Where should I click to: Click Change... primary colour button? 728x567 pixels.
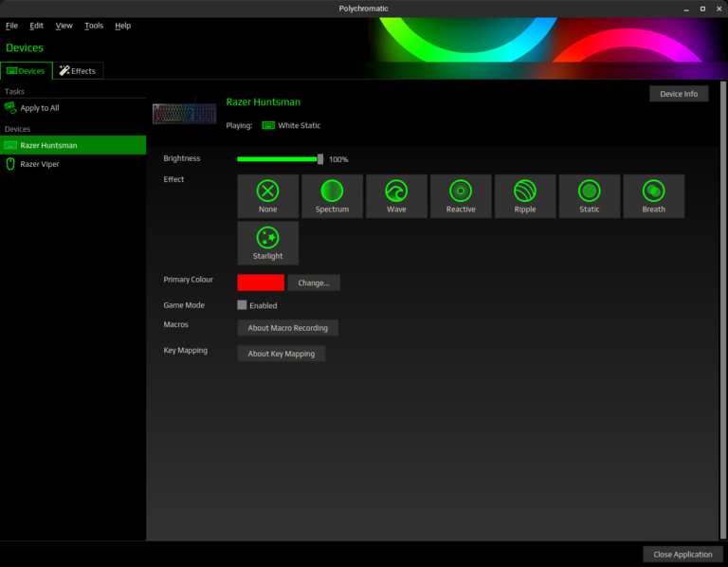[314, 283]
